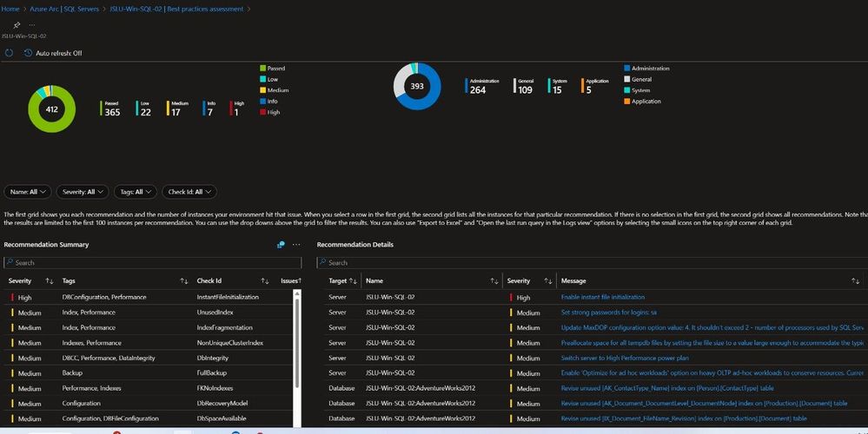Toggle the General legend swatch
Screen dimensions: 868x434
tap(626, 80)
